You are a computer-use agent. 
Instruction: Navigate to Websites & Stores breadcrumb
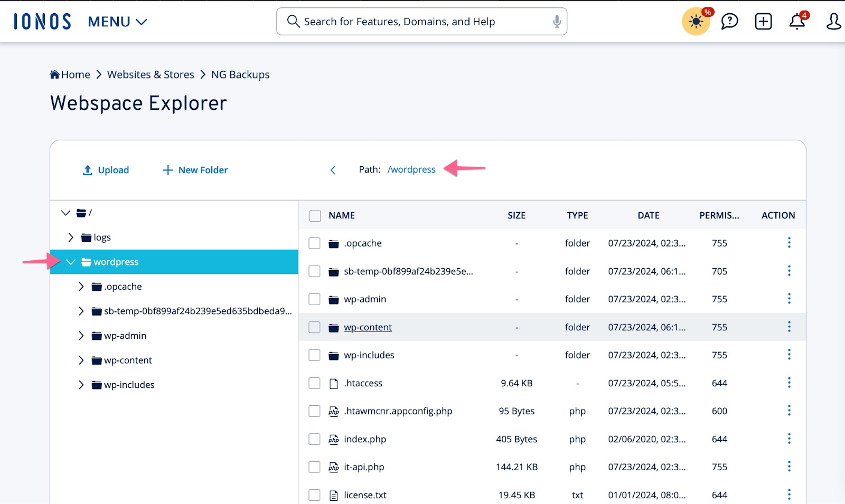(x=151, y=74)
